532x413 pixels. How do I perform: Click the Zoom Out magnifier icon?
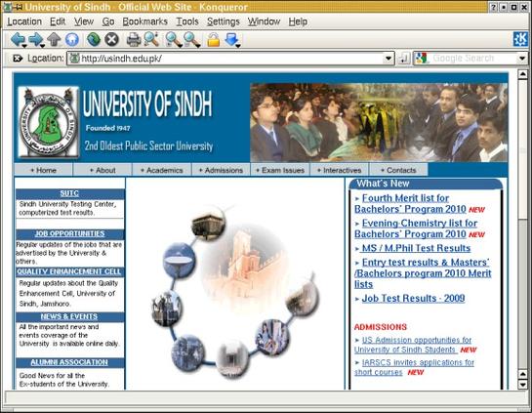191,40
